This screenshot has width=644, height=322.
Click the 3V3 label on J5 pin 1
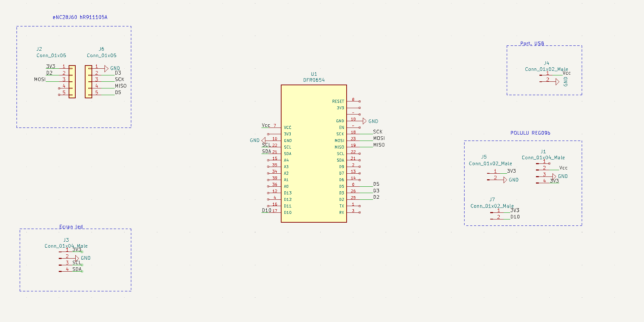click(x=511, y=171)
